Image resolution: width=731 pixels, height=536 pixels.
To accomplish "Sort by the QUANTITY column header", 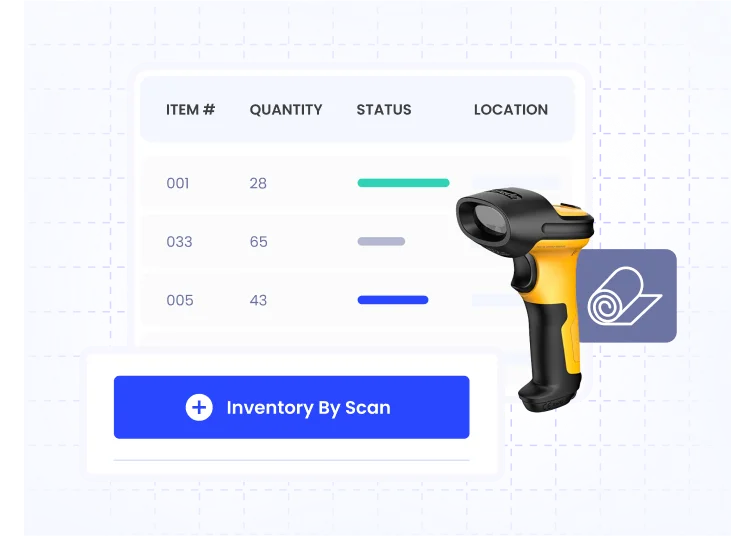I will (x=286, y=110).
